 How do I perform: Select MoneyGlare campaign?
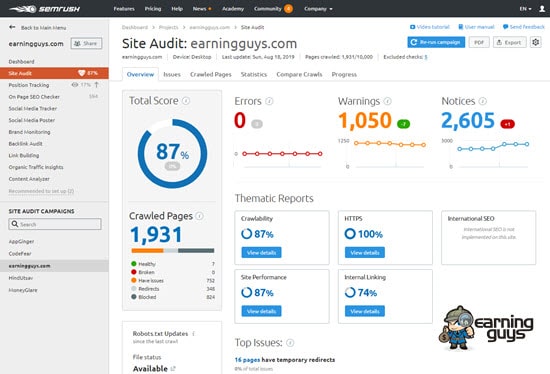[x=23, y=290]
